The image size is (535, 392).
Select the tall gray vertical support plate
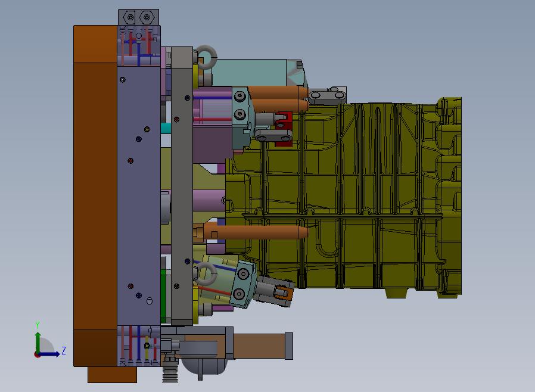coord(182,186)
